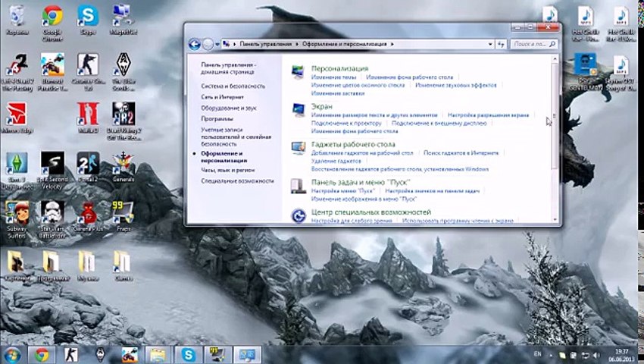Select the Skype desktop shortcut

[x=88, y=19]
